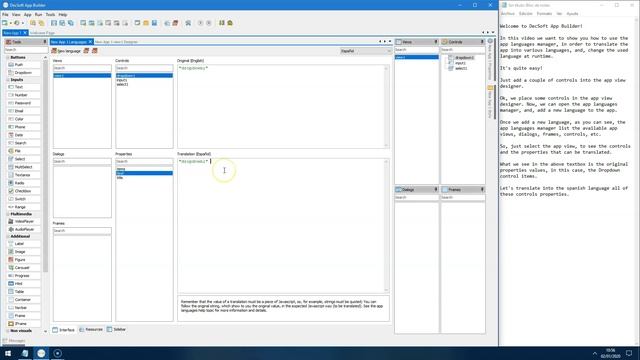Image resolution: width=640 pixels, height=360 pixels.
Task: Select the Push button control in toolbox
Action: tap(24, 65)
